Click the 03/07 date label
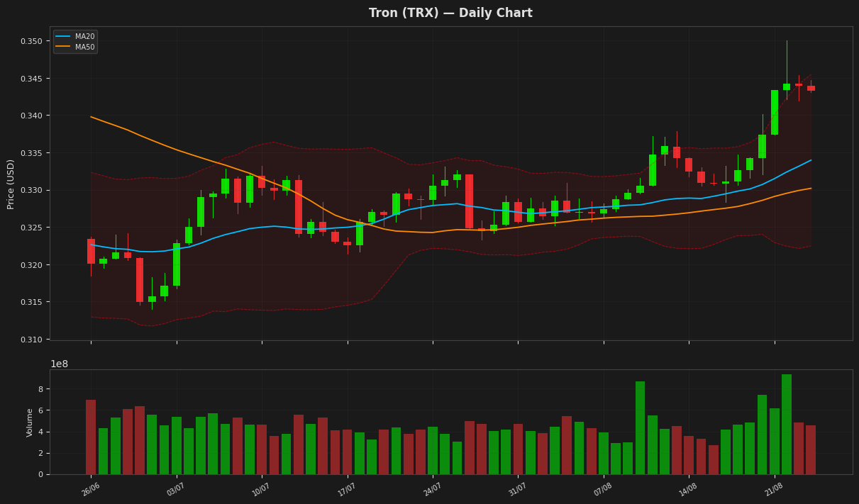 [176, 489]
